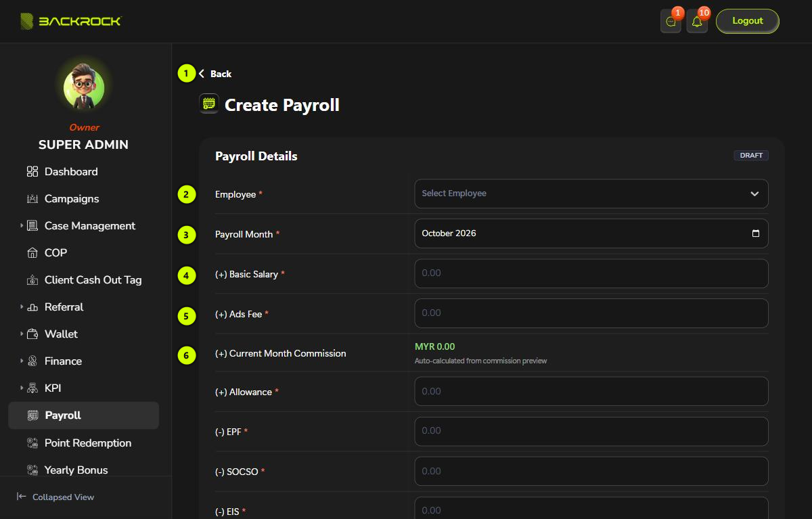Click the Logout button
Image resolution: width=812 pixels, height=519 pixels.
[x=748, y=21]
